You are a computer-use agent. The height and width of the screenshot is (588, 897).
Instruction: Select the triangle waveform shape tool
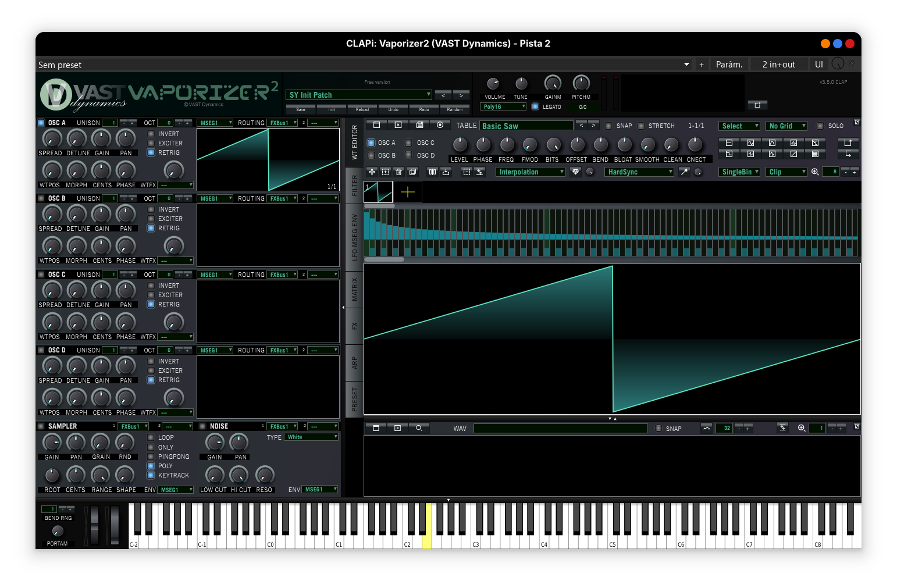(773, 142)
